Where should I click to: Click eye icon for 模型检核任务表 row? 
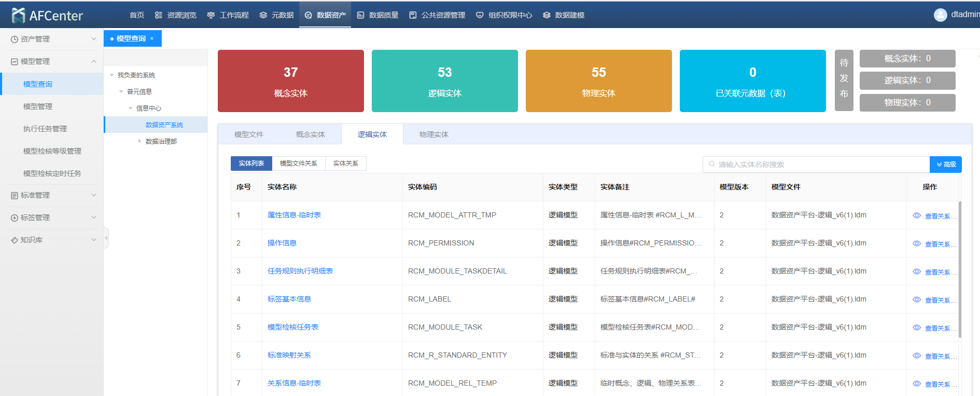pyautogui.click(x=917, y=328)
